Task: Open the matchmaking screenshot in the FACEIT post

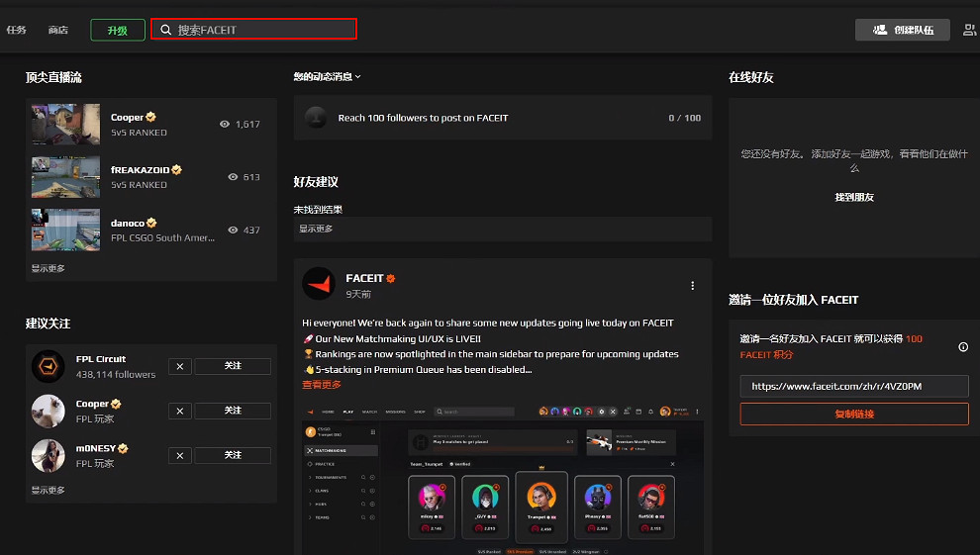Action: pyautogui.click(x=503, y=479)
